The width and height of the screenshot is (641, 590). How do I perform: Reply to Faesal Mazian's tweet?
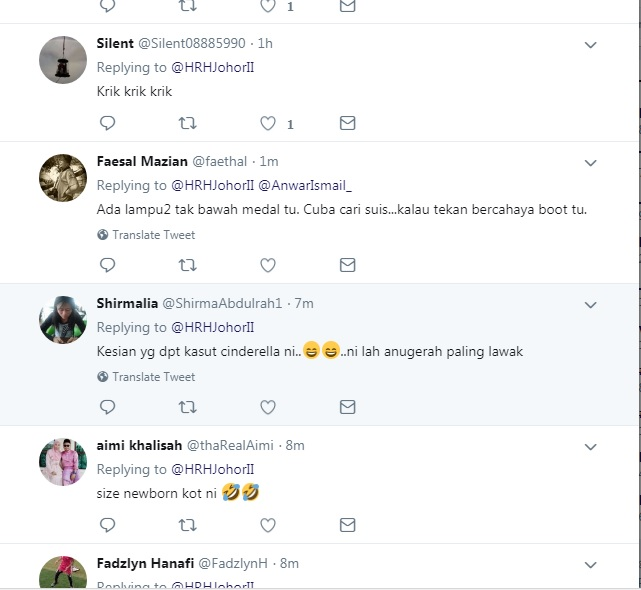click(108, 265)
